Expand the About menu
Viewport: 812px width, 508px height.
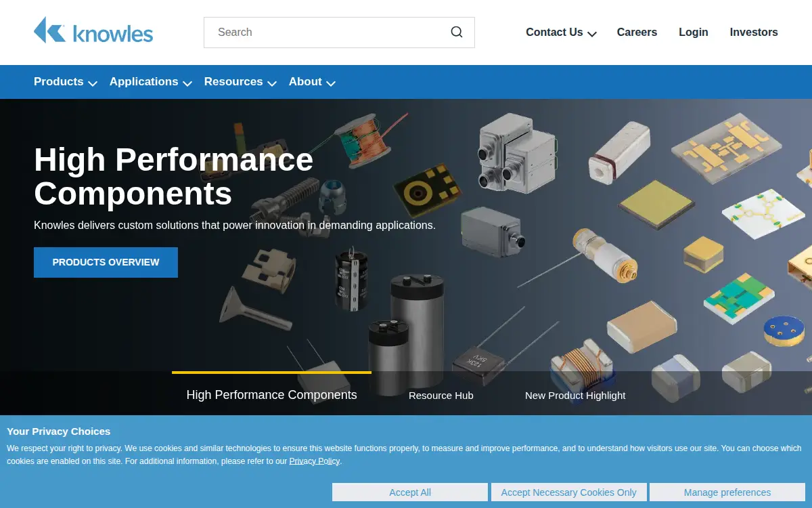[312, 82]
